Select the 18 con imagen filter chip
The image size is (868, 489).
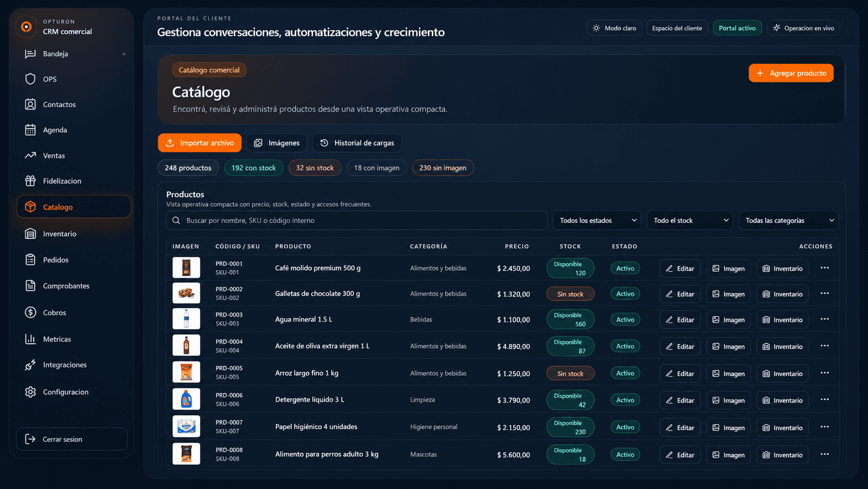tap(376, 168)
